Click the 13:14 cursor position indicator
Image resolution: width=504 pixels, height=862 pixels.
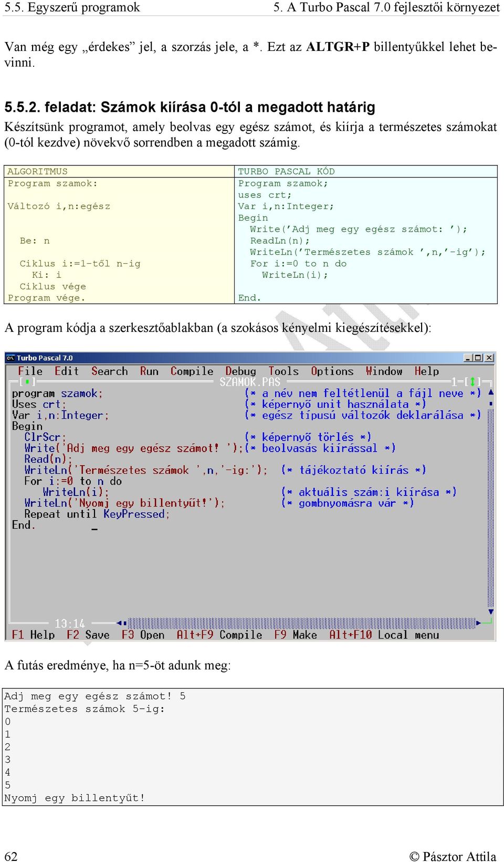[x=70, y=624]
